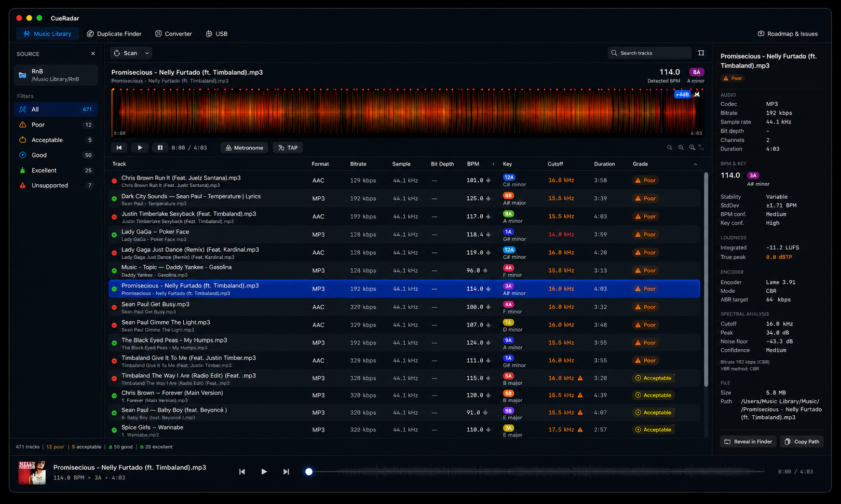
Task: Show only Excellent tracks filter
Action: tap(56, 170)
